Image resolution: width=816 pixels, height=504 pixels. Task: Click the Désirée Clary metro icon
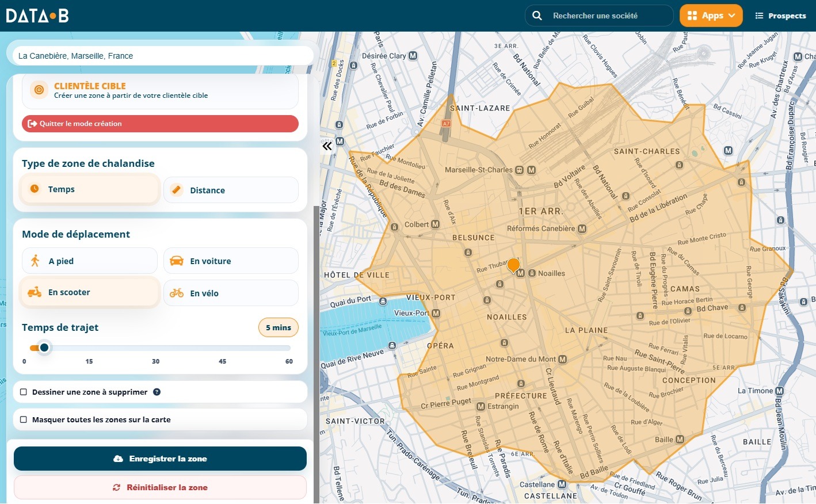click(x=413, y=56)
